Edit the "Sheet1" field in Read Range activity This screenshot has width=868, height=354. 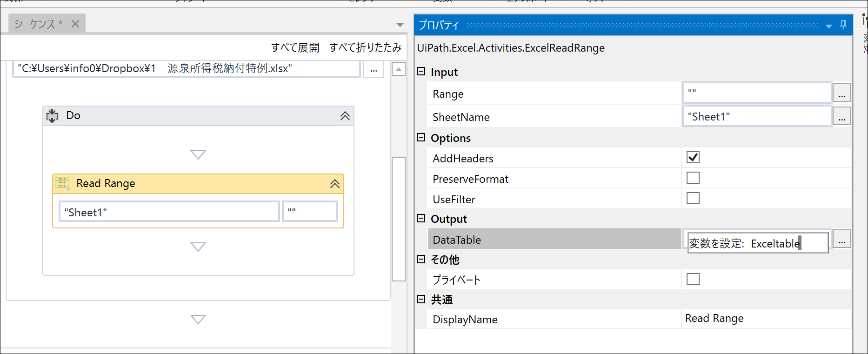tap(169, 212)
